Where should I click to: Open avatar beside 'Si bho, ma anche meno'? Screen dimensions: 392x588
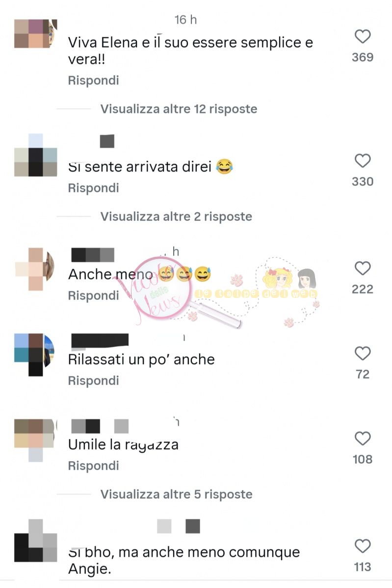point(35,540)
